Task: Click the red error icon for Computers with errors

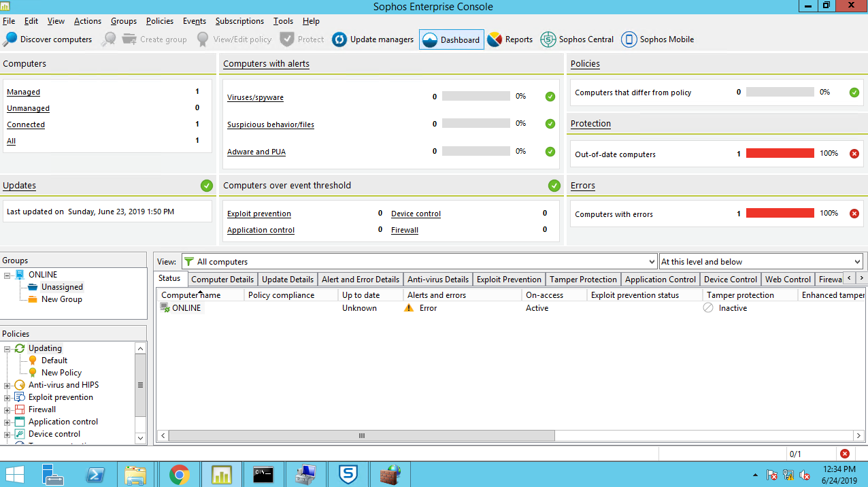Action: point(854,214)
